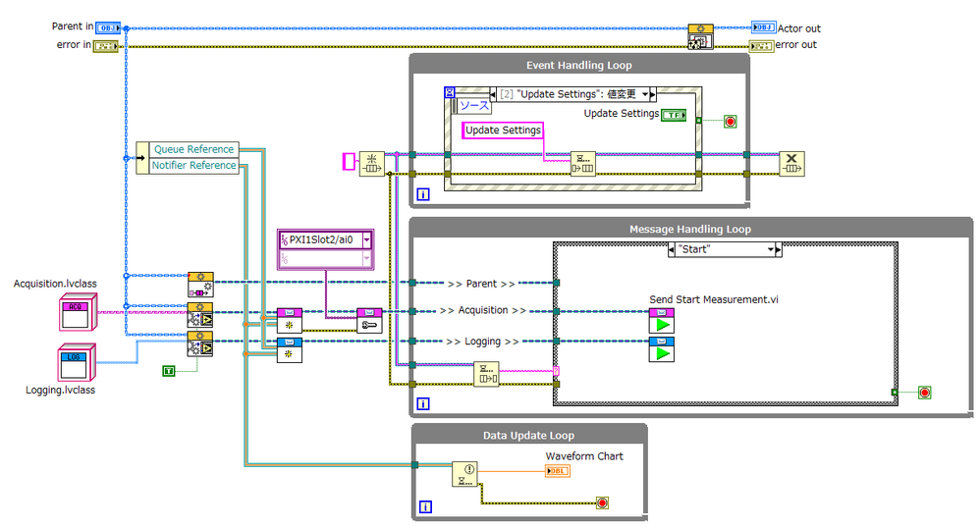Screen dimensions: 980x527
Task: Select the Release Queue node
Action: (x=791, y=163)
